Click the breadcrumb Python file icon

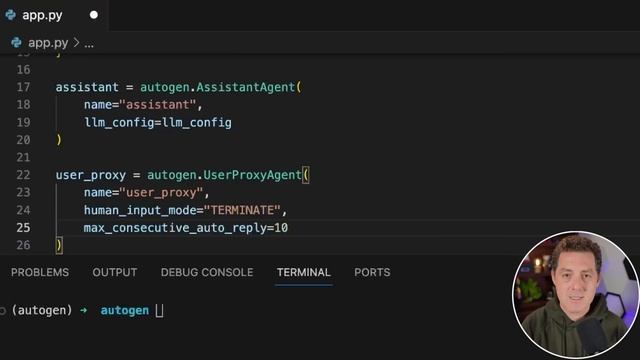point(16,42)
